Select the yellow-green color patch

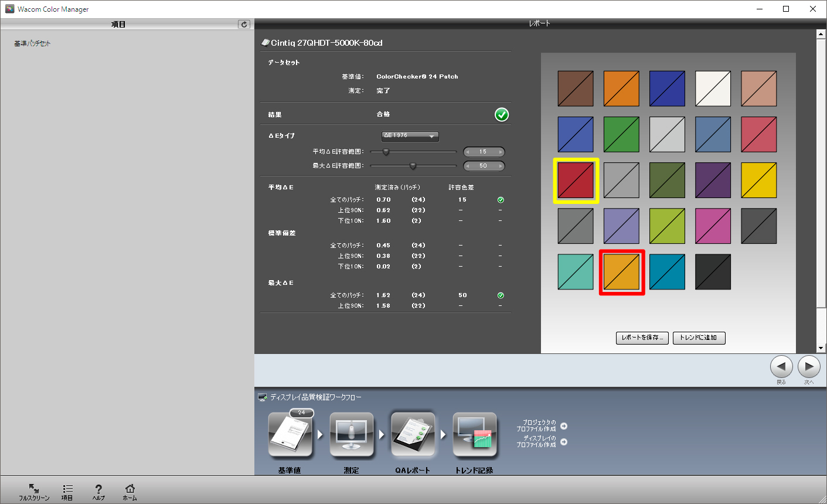(667, 226)
